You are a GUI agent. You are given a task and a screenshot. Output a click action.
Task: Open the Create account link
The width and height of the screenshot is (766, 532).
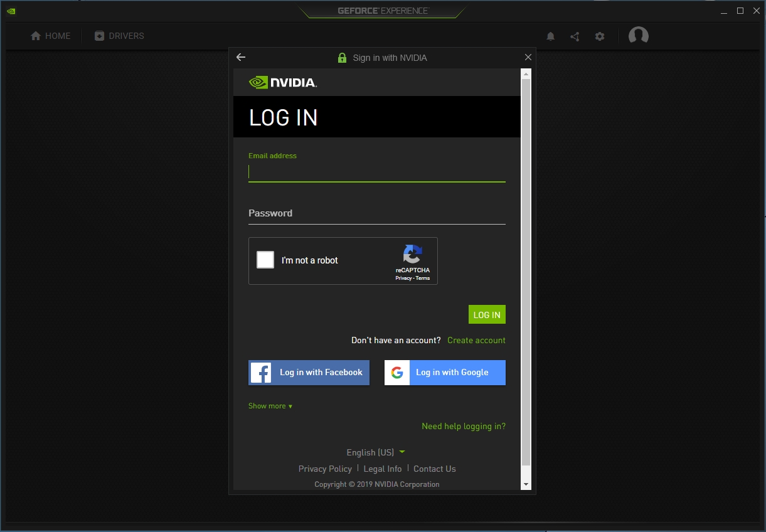(x=476, y=340)
